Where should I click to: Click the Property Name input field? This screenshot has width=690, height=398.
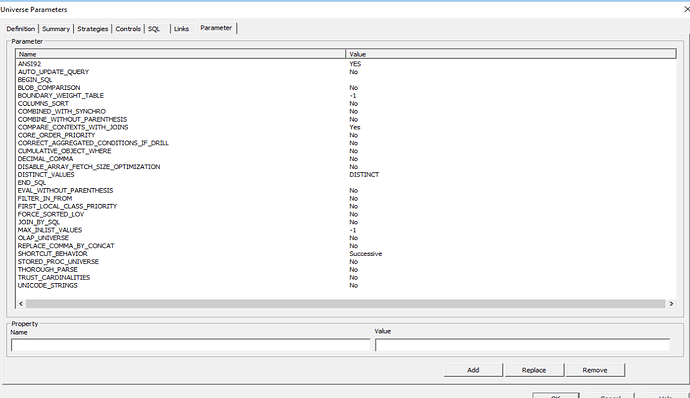[x=191, y=345]
